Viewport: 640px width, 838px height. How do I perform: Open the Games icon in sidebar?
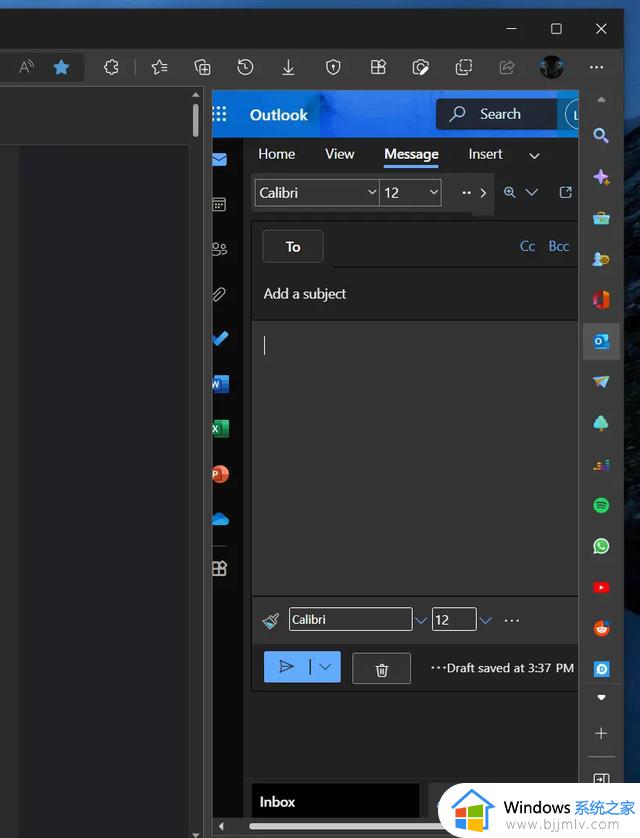(601, 259)
